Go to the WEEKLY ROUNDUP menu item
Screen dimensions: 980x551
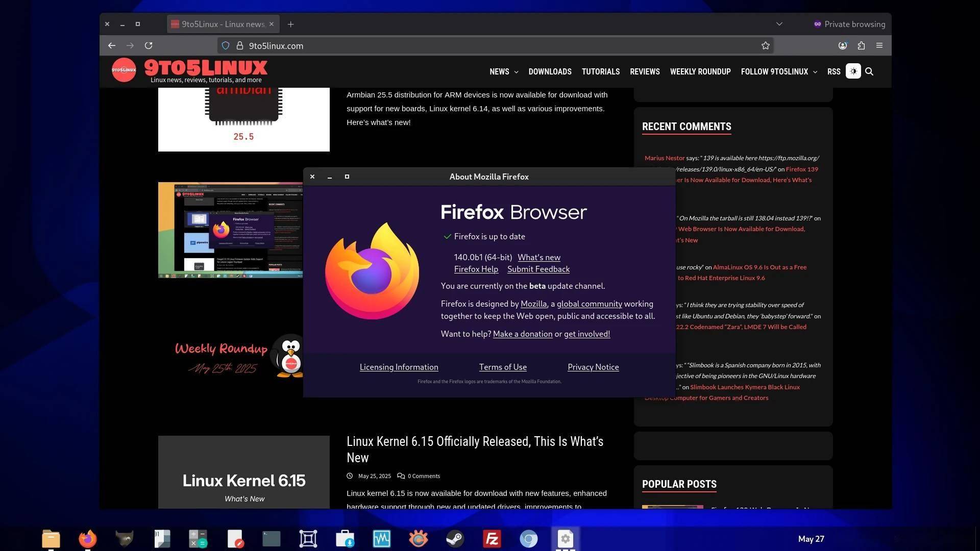[x=700, y=72]
